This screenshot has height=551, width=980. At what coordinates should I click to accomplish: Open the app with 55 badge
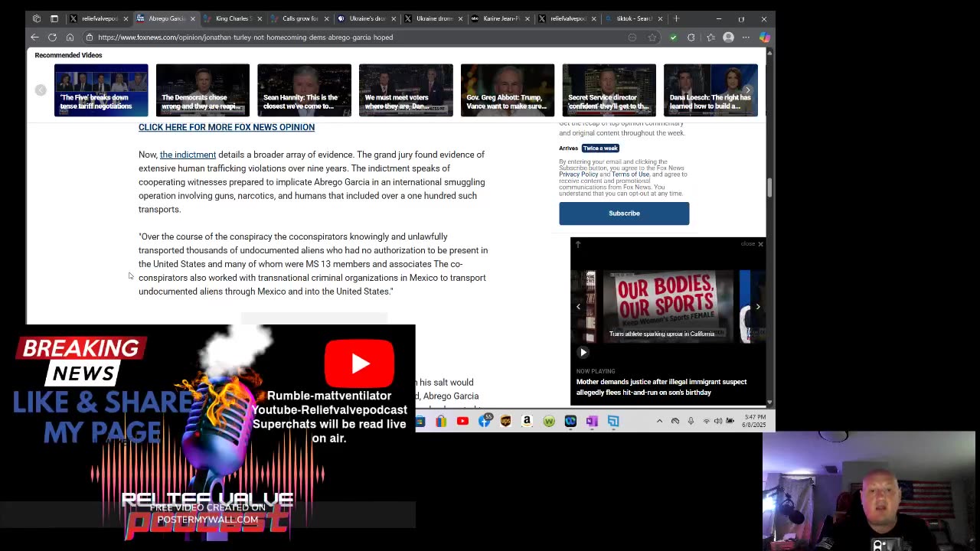(485, 421)
